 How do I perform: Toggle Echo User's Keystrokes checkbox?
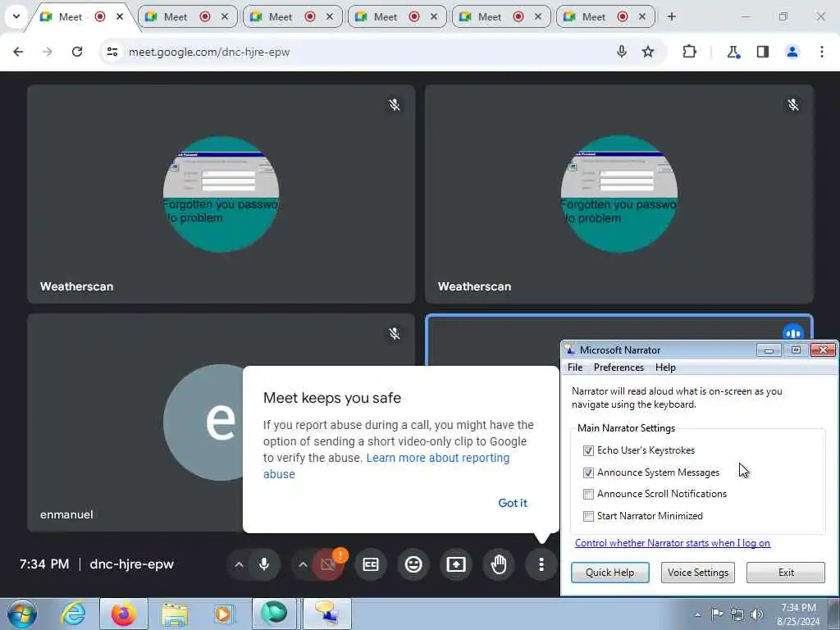tap(588, 450)
